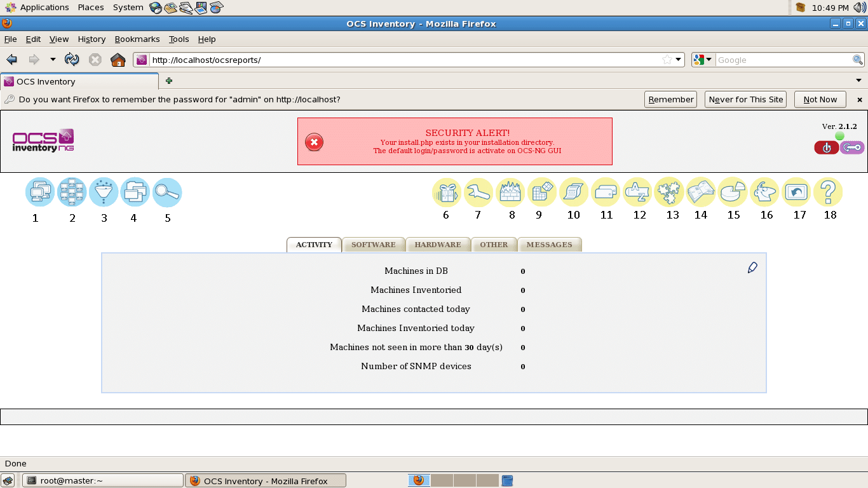Open the IP Discovery icon
The image size is (868, 488).
pos(510,192)
